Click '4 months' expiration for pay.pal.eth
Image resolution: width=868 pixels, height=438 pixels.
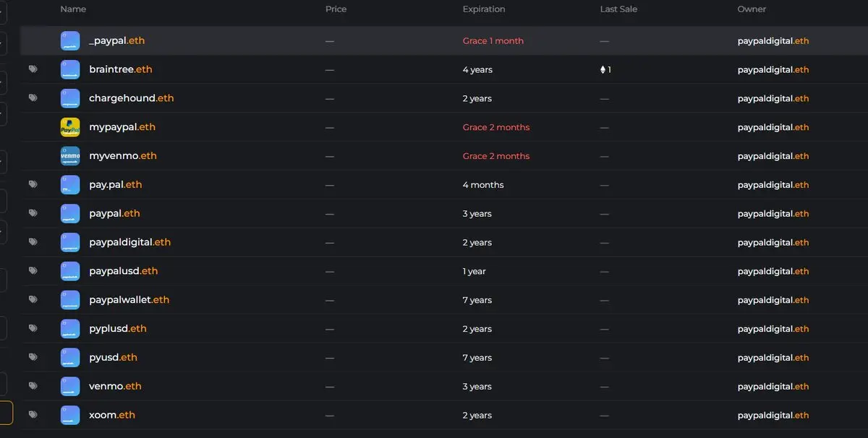pyautogui.click(x=482, y=185)
